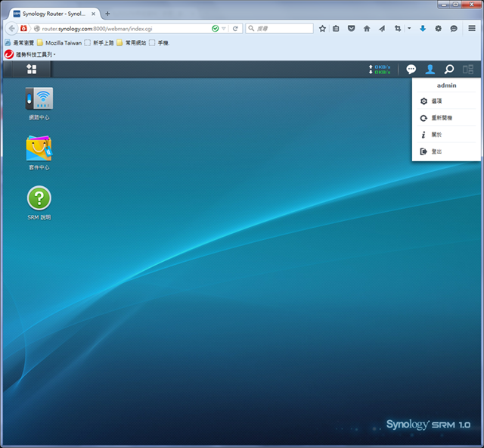Select Options gear entry in admin menu
This screenshot has width=484, height=448.
tap(446, 101)
